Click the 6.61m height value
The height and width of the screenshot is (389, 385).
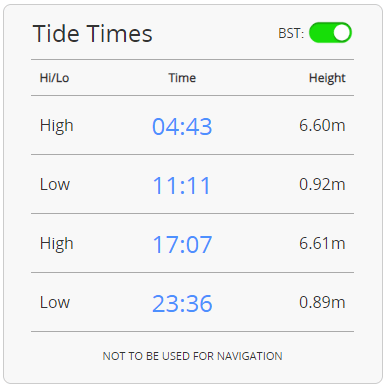322,244
